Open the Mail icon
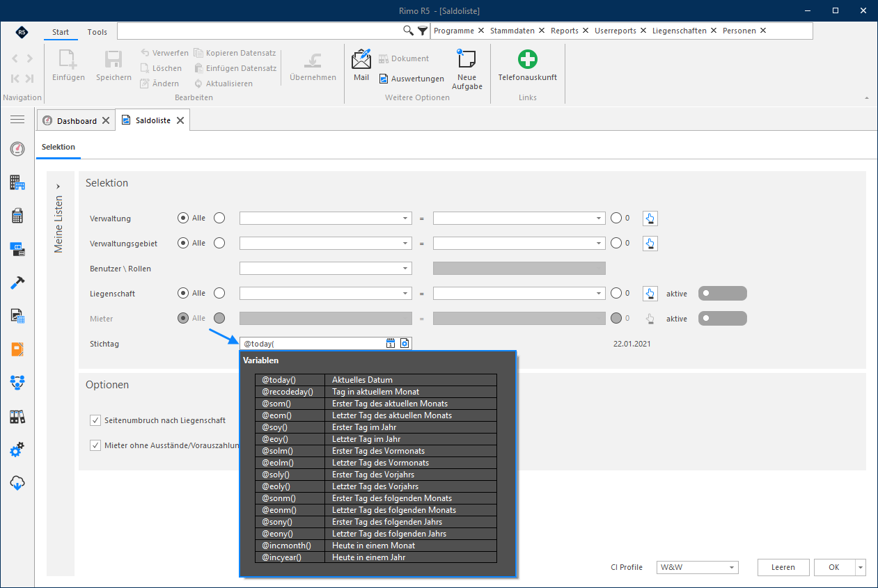Screen dimensions: 878x588 tap(361, 59)
